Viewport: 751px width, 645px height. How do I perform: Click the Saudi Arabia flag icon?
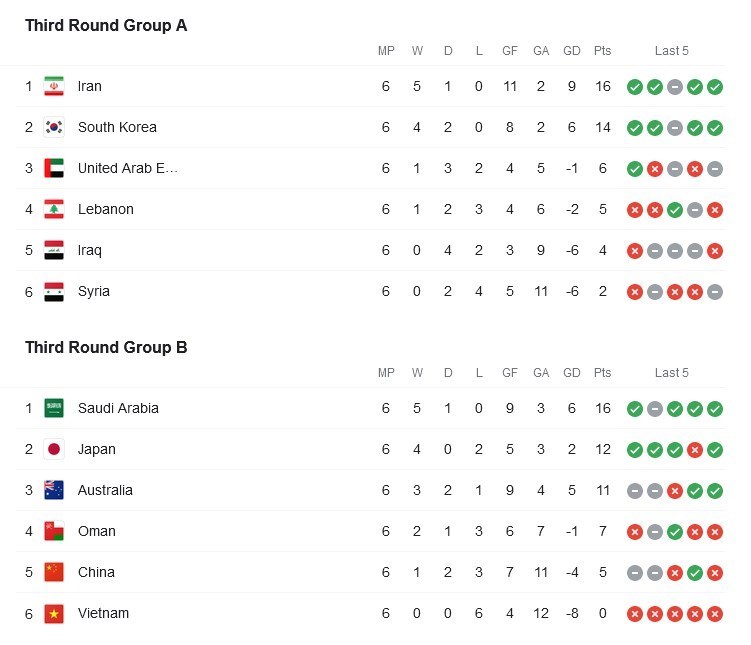[x=54, y=408]
